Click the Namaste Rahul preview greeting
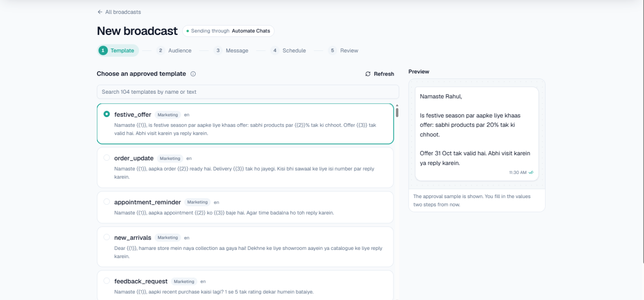Image resolution: width=644 pixels, height=300 pixels. click(441, 96)
